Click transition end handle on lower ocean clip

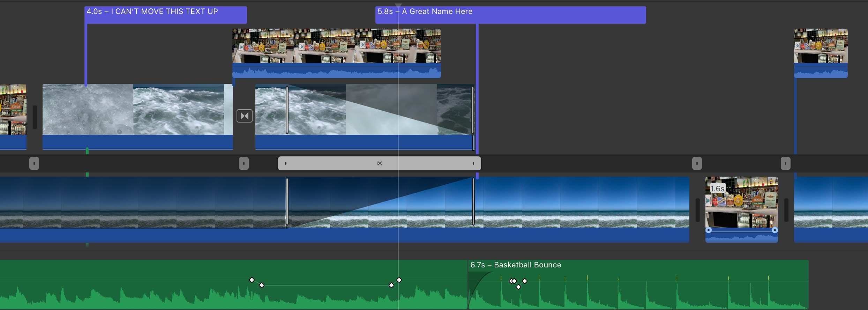pyautogui.click(x=473, y=202)
